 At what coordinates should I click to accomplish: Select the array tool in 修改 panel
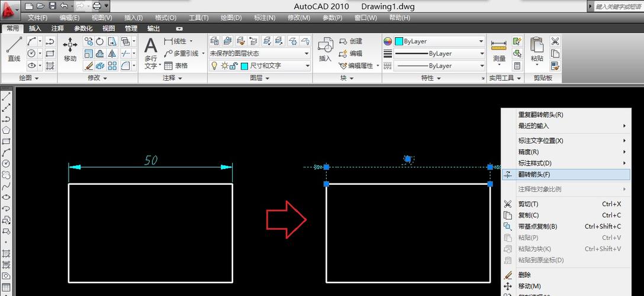pyautogui.click(x=112, y=66)
